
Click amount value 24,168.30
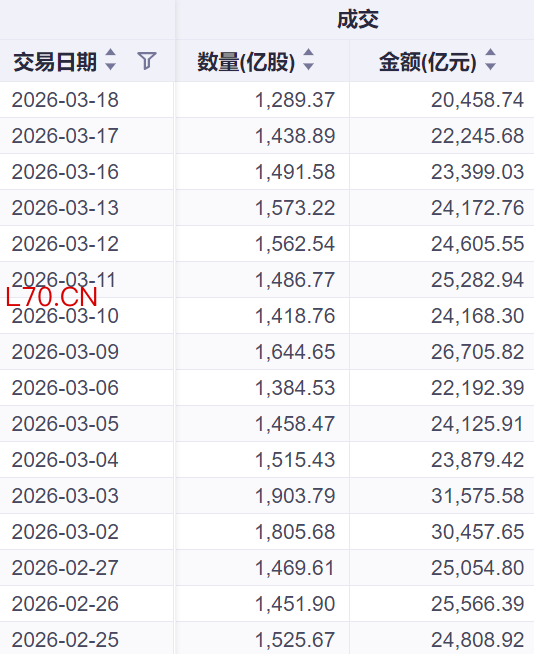pos(477,316)
